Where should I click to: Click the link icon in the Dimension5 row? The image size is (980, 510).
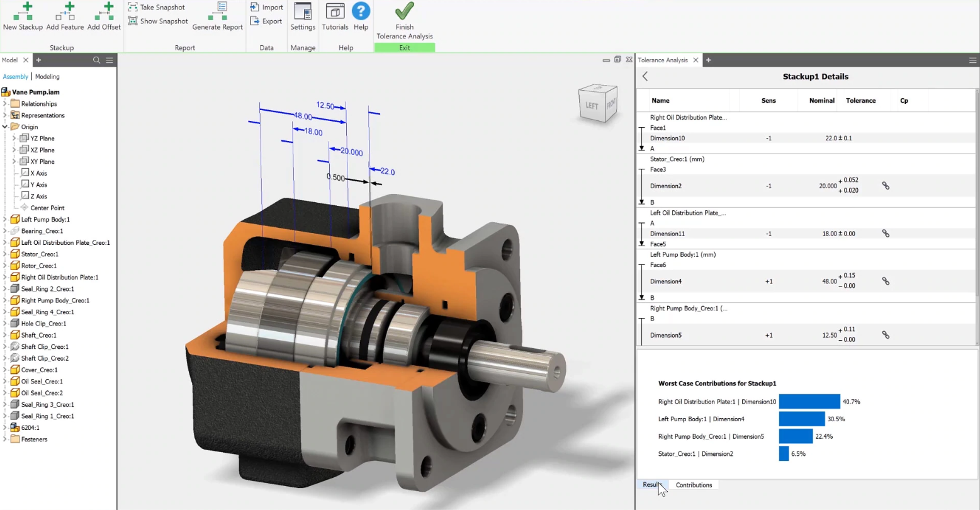tap(886, 336)
